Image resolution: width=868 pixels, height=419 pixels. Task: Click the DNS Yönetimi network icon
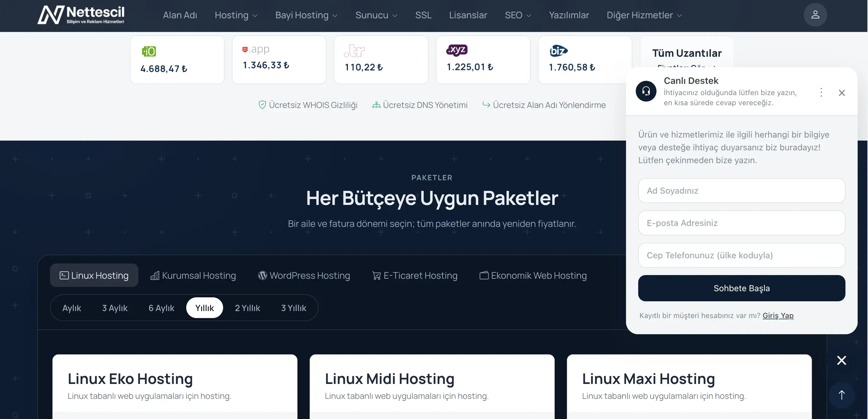(376, 105)
